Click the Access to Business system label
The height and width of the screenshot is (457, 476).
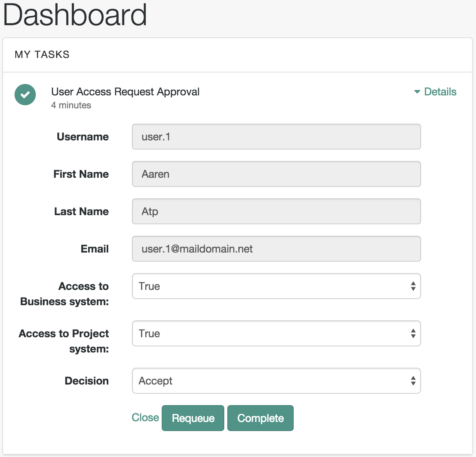point(64,294)
